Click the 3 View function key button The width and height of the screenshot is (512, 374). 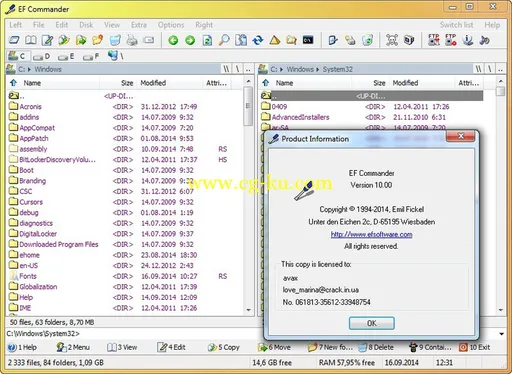point(122,347)
